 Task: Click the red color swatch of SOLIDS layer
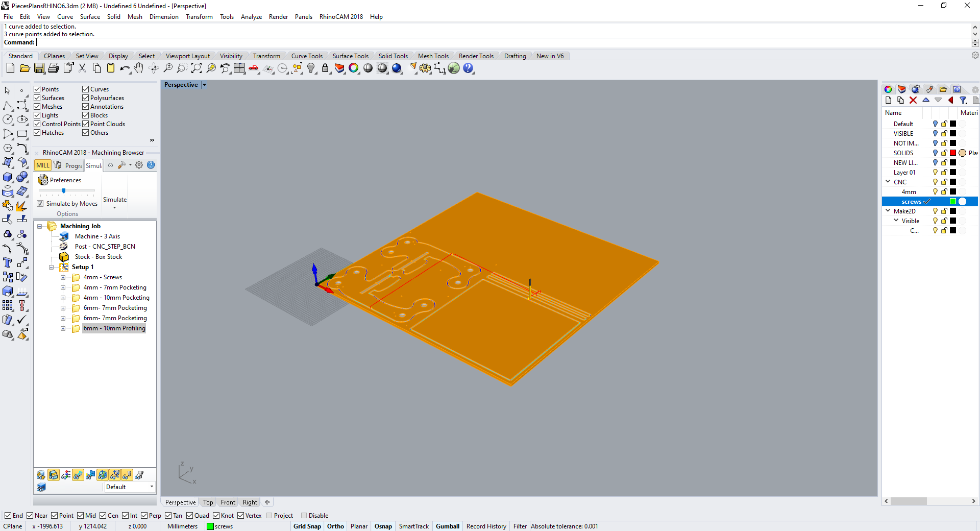pos(953,153)
